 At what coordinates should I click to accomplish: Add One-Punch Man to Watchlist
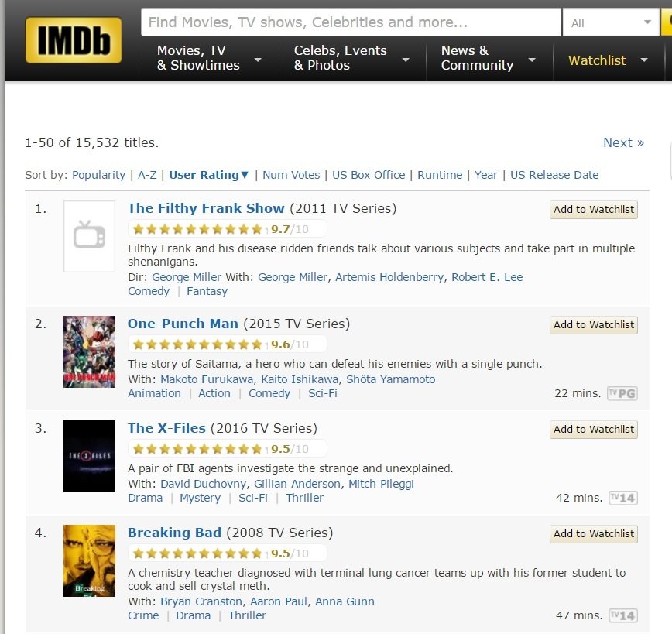point(594,325)
